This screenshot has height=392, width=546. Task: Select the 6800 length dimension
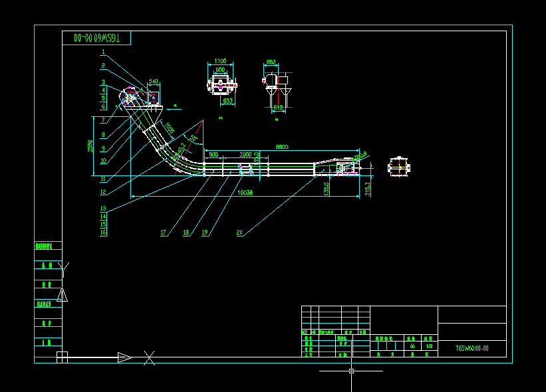click(282, 147)
